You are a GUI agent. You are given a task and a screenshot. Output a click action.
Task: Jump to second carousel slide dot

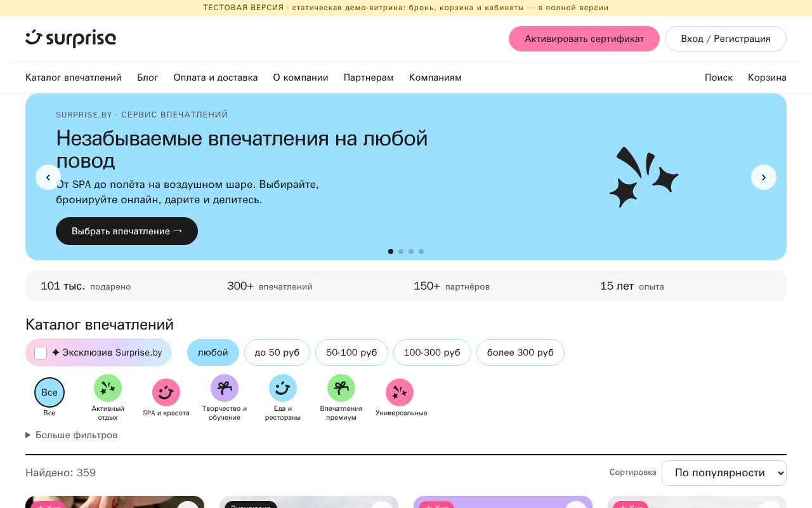click(401, 251)
